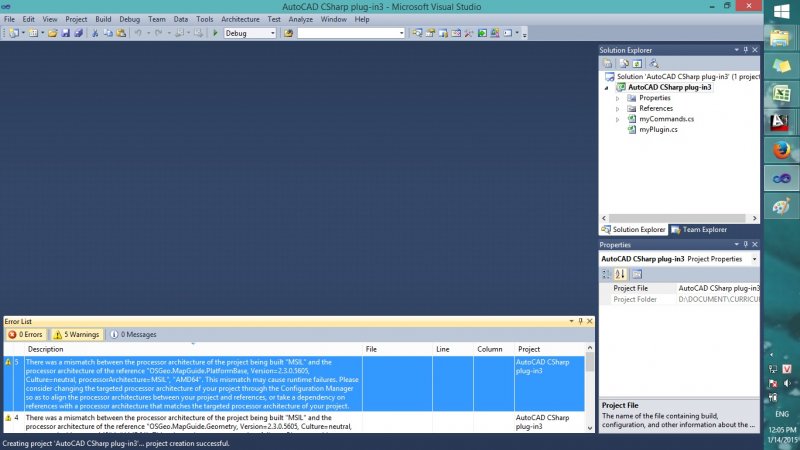800x450 pixels.
Task: Sort Error List by Project column
Action: (549, 349)
